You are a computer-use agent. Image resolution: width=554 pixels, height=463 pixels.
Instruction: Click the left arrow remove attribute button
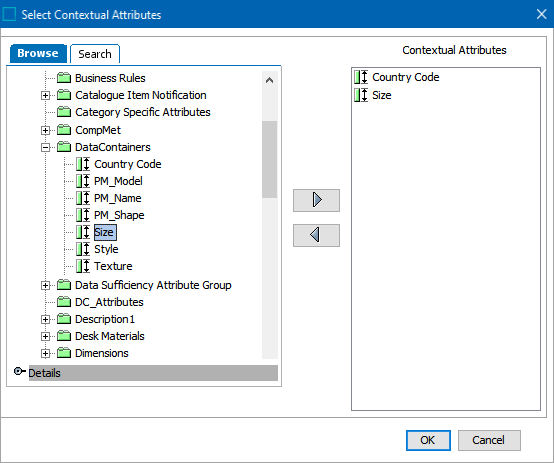tap(316, 235)
